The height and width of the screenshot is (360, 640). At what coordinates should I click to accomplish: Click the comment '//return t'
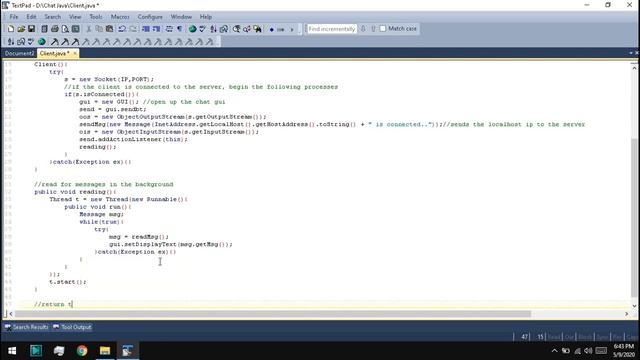click(53, 304)
